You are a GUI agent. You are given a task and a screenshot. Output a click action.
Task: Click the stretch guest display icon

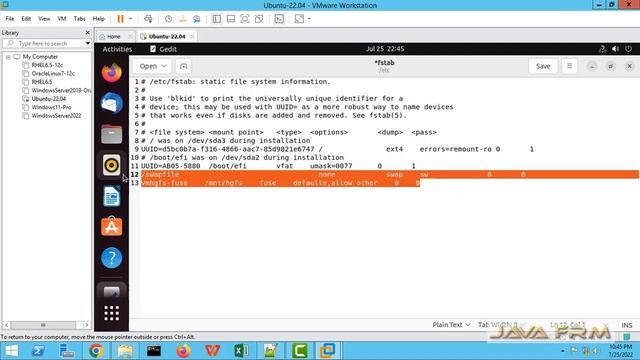pos(299,19)
